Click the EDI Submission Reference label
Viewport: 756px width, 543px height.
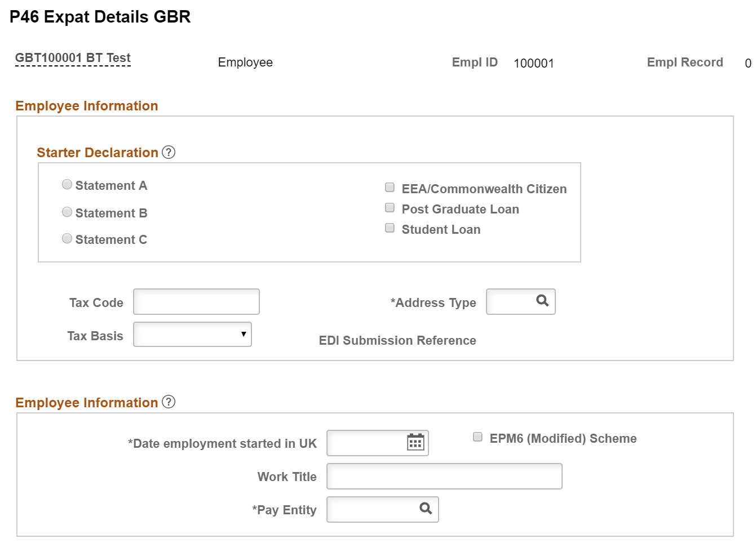click(397, 340)
